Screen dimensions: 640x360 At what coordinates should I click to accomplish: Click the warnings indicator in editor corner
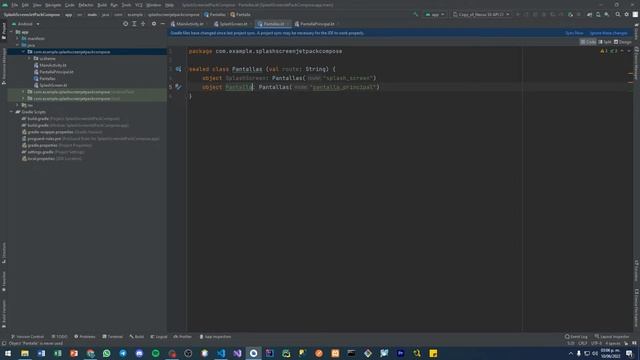pos(604,51)
